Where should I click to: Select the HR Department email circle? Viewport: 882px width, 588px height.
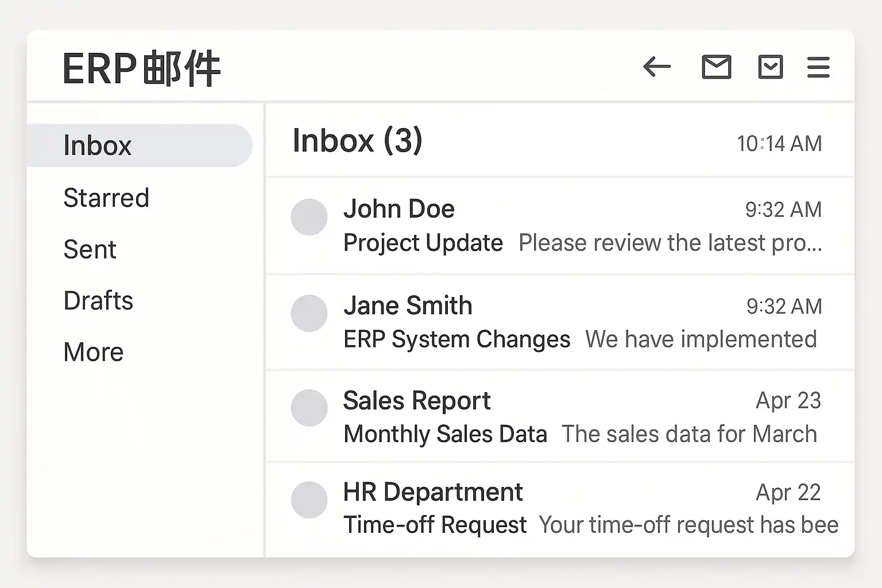(309, 500)
